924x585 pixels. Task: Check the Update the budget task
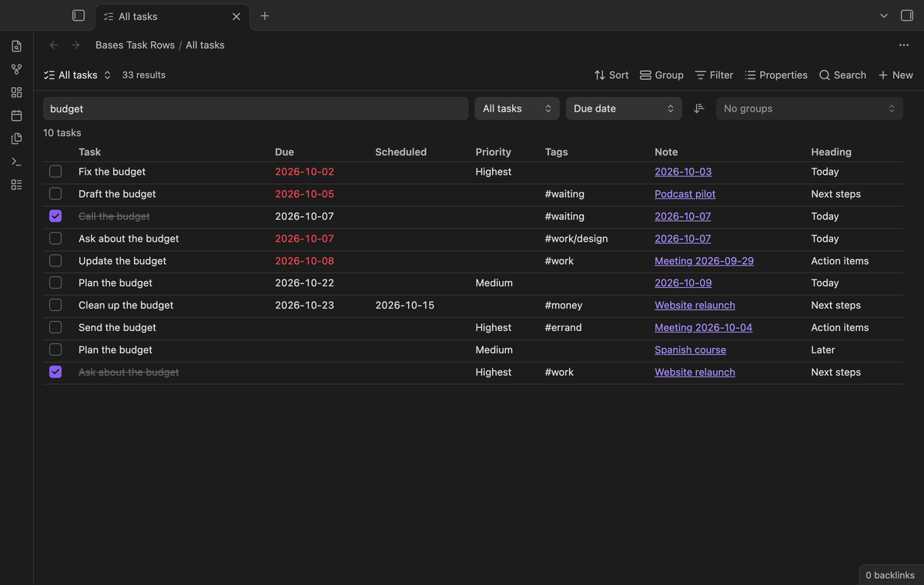pos(55,261)
